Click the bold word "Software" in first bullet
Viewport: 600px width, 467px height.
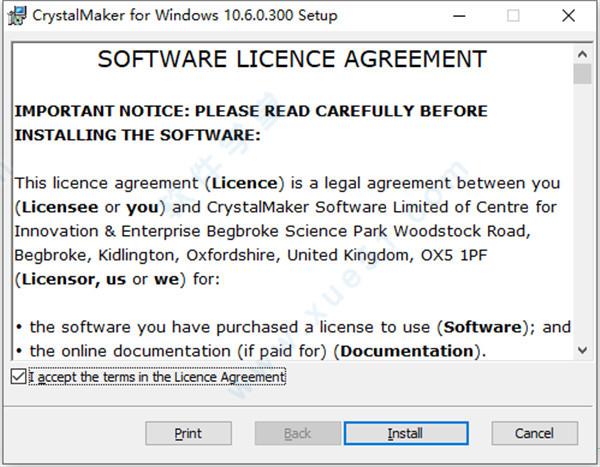point(483,327)
